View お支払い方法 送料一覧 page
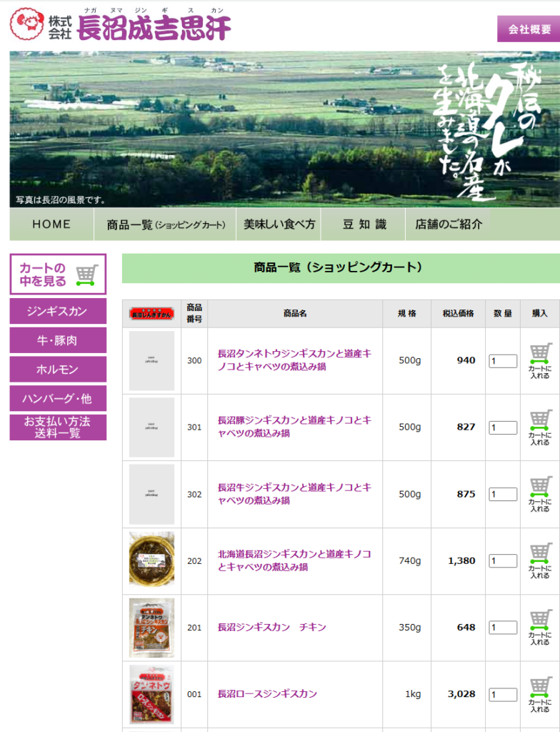560x732 pixels. 58,427
